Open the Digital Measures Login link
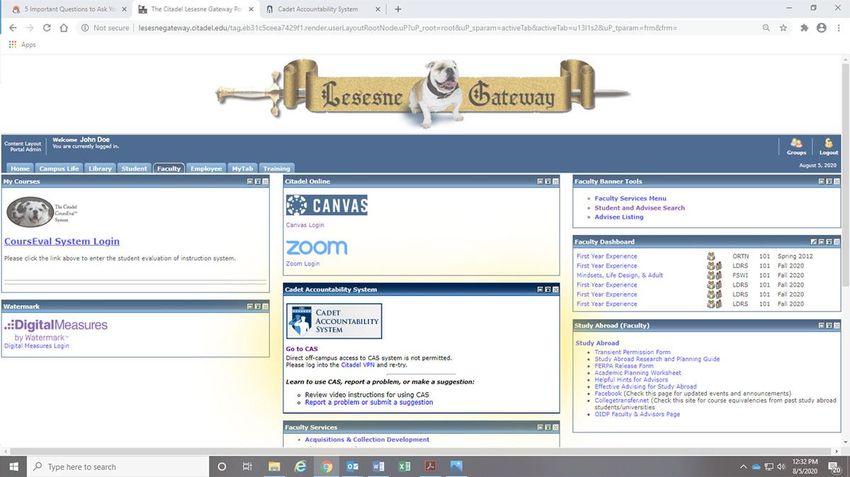This screenshot has width=850, height=477. coord(37,346)
